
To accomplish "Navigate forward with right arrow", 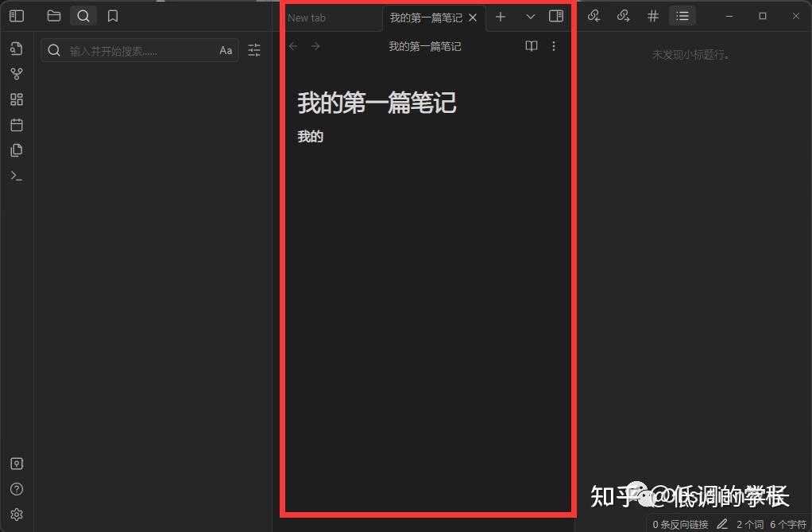I will (315, 46).
